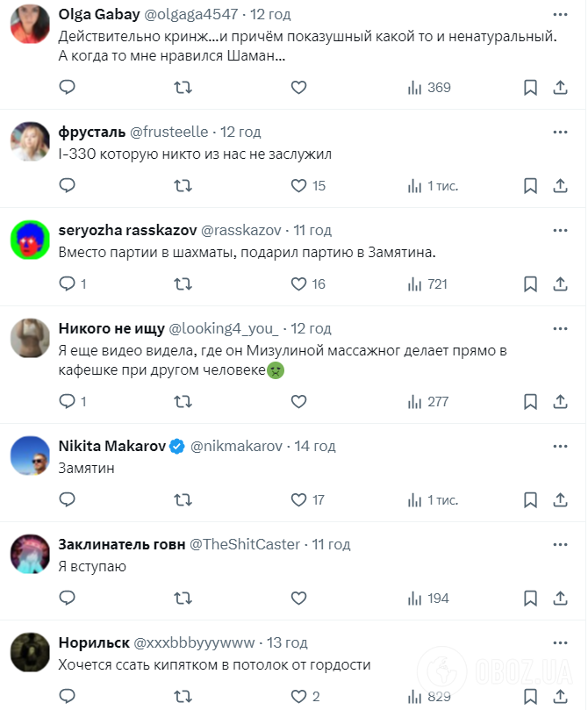Click the view analytics icon showing 369 views
Screen dimensions: 588x710
pyautogui.click(x=414, y=88)
